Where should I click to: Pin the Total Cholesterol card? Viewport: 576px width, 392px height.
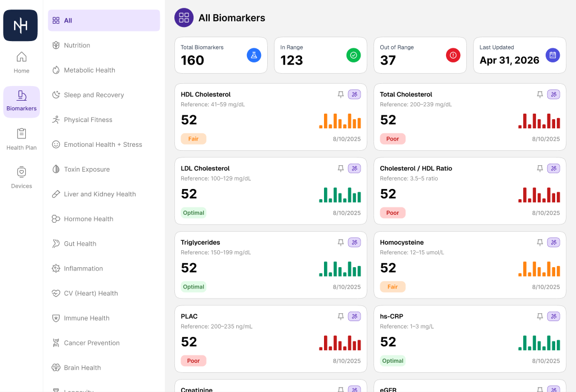pyautogui.click(x=539, y=94)
